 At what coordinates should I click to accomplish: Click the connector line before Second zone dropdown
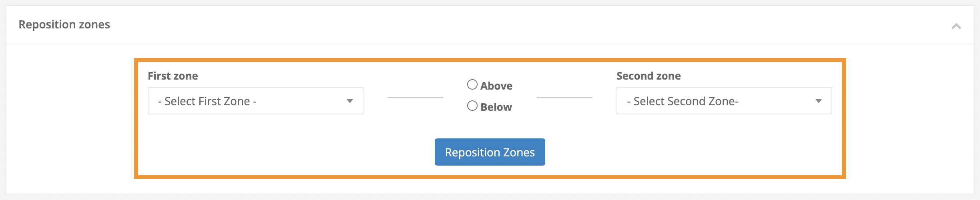564,97
